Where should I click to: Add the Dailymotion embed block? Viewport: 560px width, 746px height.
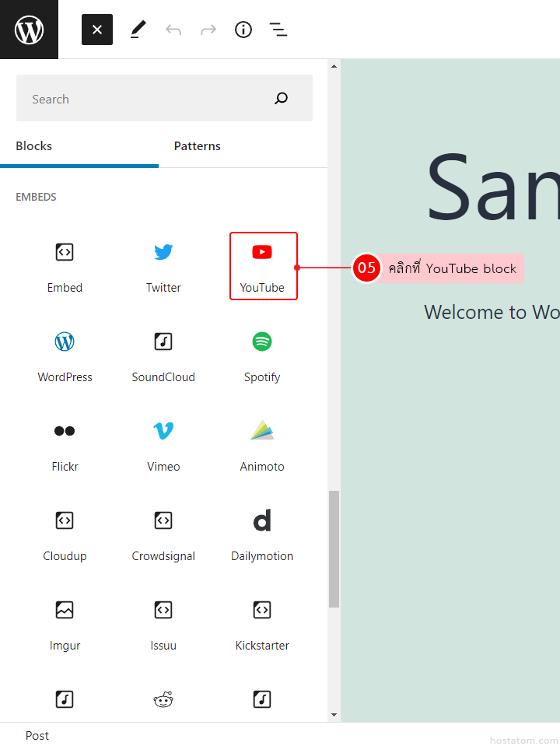pyautogui.click(x=262, y=534)
